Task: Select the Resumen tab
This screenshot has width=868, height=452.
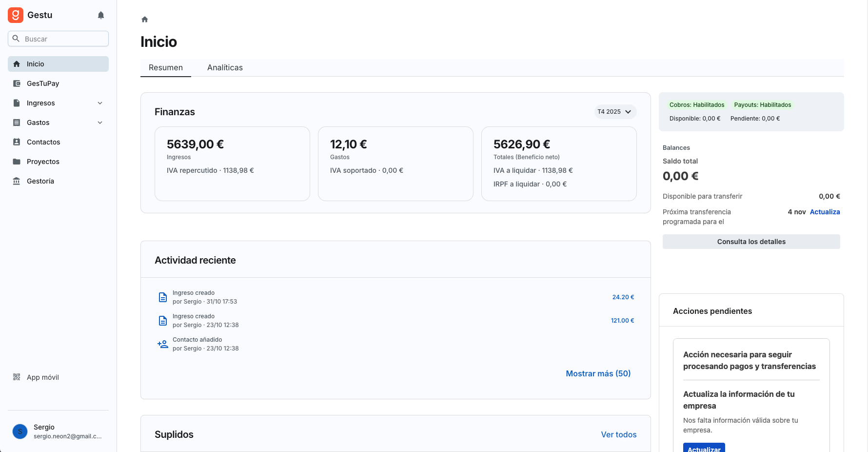Action: coord(165,67)
